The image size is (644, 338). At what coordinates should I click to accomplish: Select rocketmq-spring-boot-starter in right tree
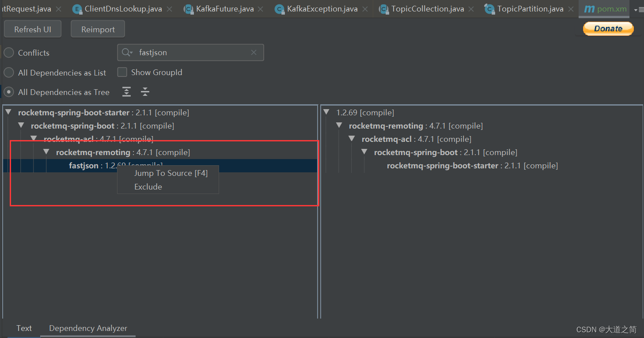click(x=472, y=166)
